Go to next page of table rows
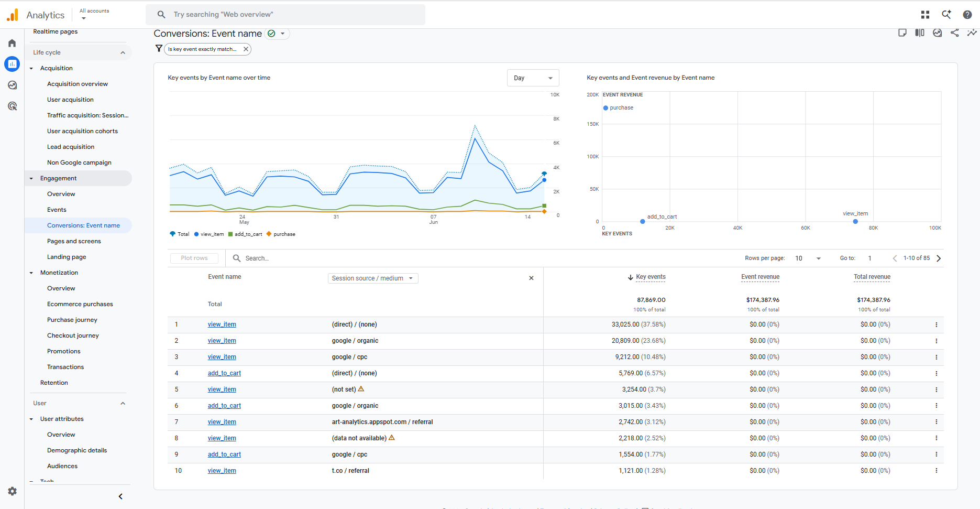 tap(939, 258)
